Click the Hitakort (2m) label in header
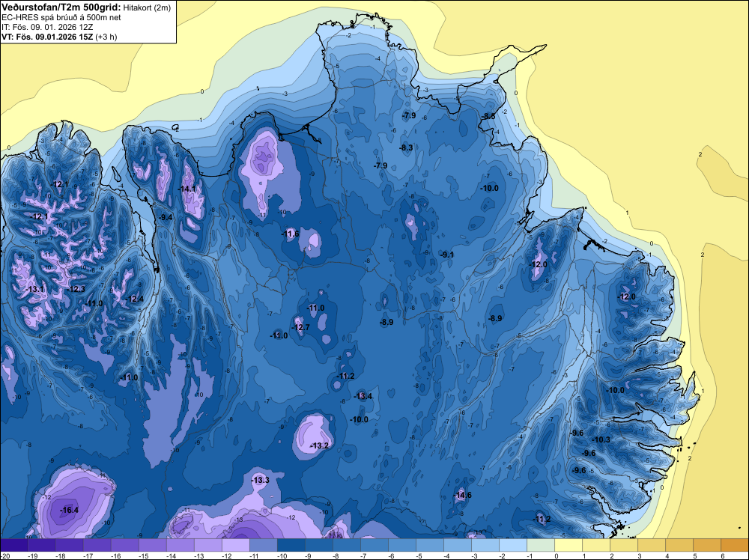 (x=147, y=7)
